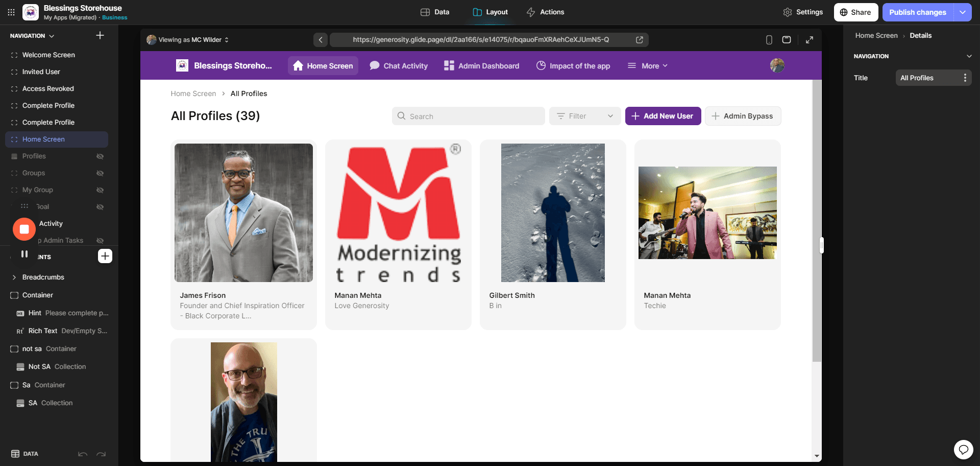Click Home Screen in right panel breadcrumb
This screenshot has width=980, height=466.
tap(876, 36)
